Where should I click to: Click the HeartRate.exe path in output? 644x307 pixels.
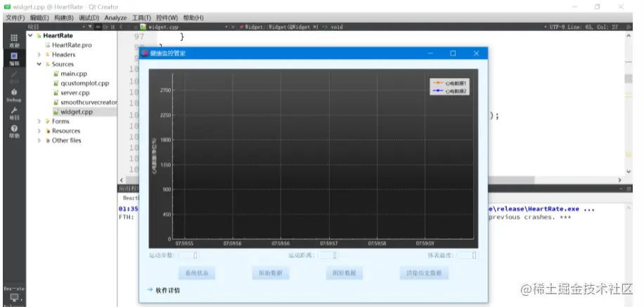(541, 209)
